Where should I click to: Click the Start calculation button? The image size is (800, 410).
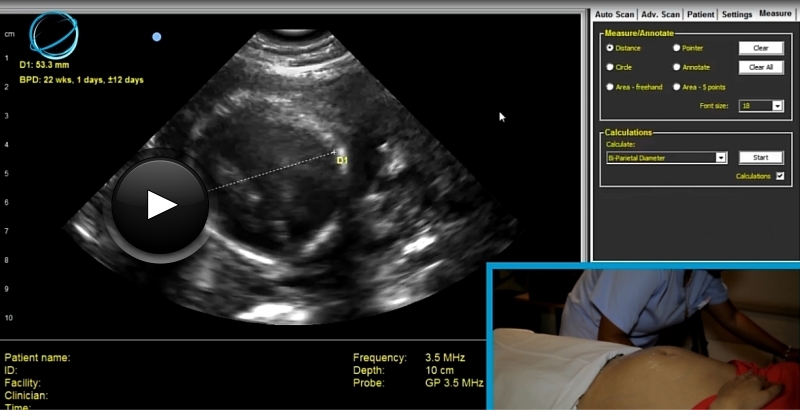click(761, 158)
